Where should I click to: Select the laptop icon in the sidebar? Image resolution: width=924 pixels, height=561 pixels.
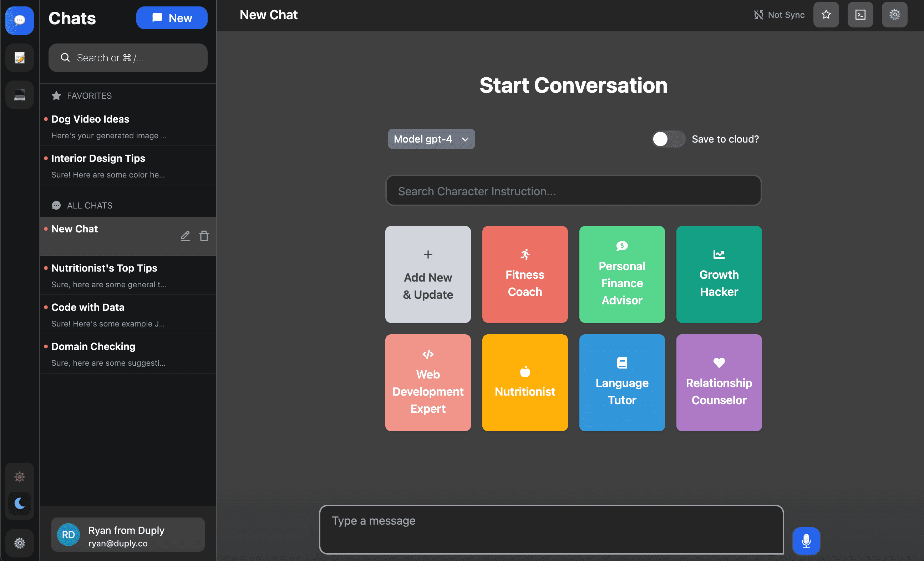coord(19,94)
